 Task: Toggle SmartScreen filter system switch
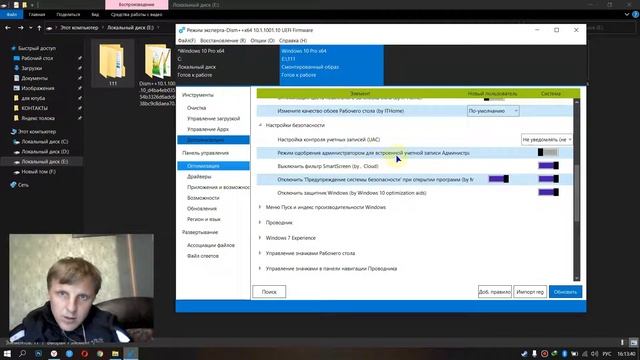(x=548, y=166)
